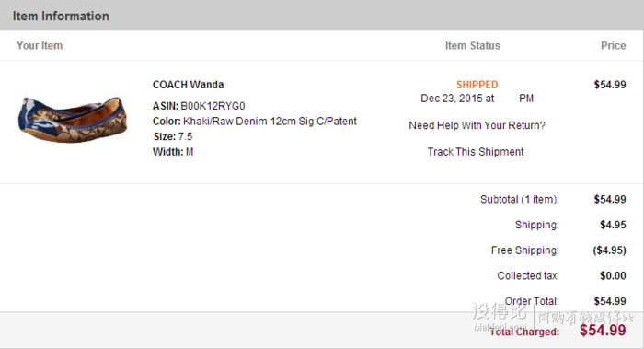Open the Need Help With Your Return link

point(477,125)
